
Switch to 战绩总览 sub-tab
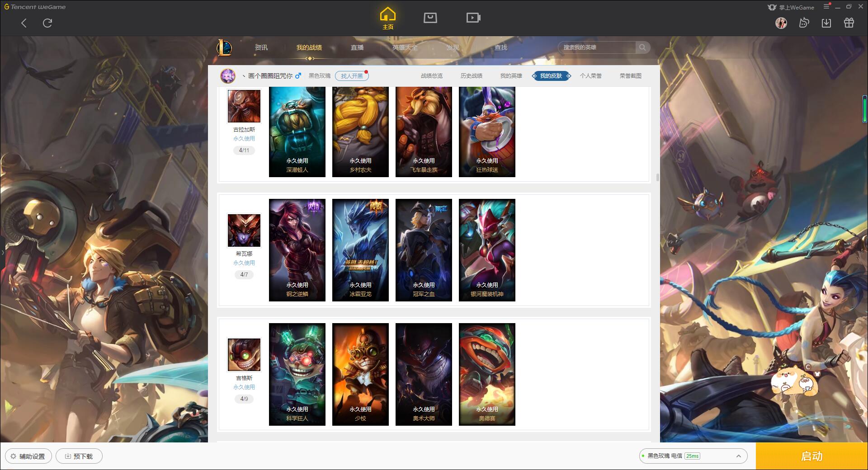[432, 76]
